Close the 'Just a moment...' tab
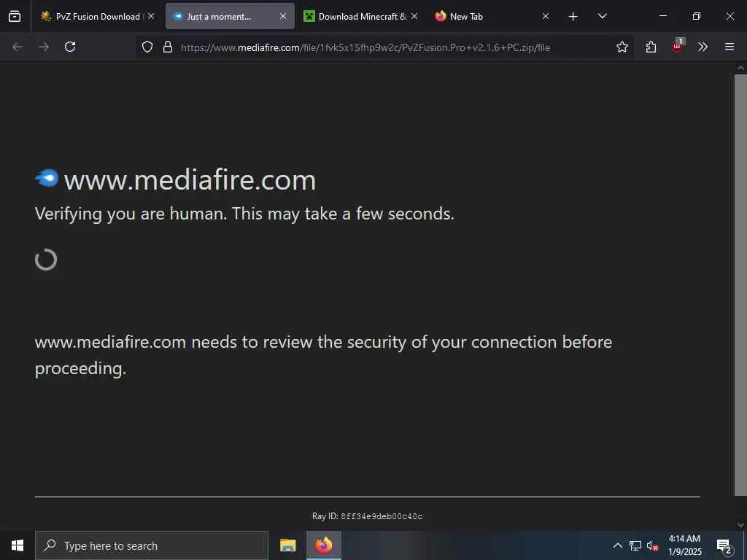The height and width of the screenshot is (560, 747). tap(283, 16)
